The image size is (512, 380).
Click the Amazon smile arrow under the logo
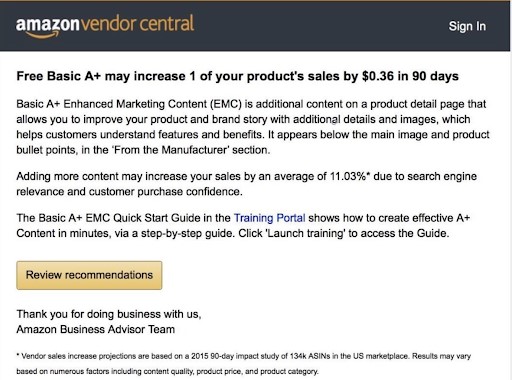[x=42, y=35]
